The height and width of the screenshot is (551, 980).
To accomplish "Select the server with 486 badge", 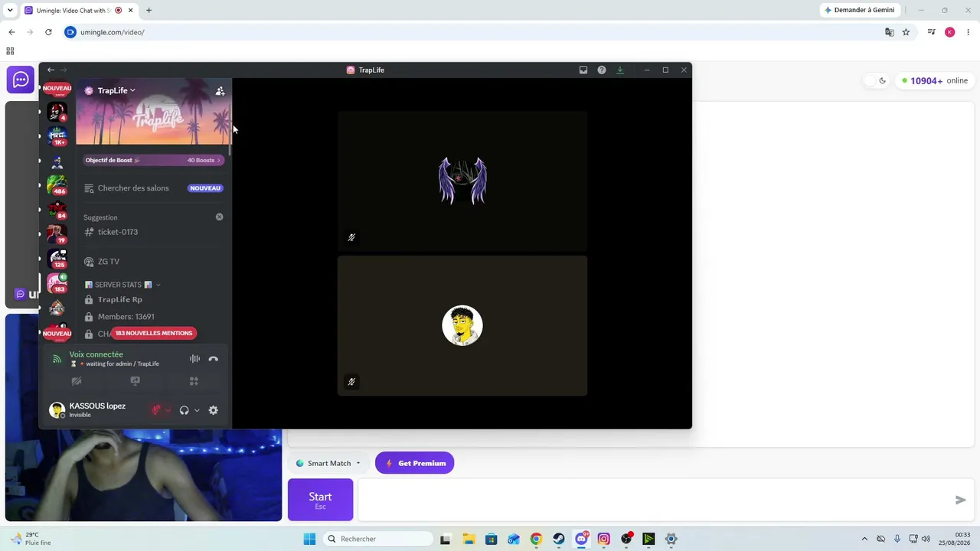I will [x=57, y=184].
